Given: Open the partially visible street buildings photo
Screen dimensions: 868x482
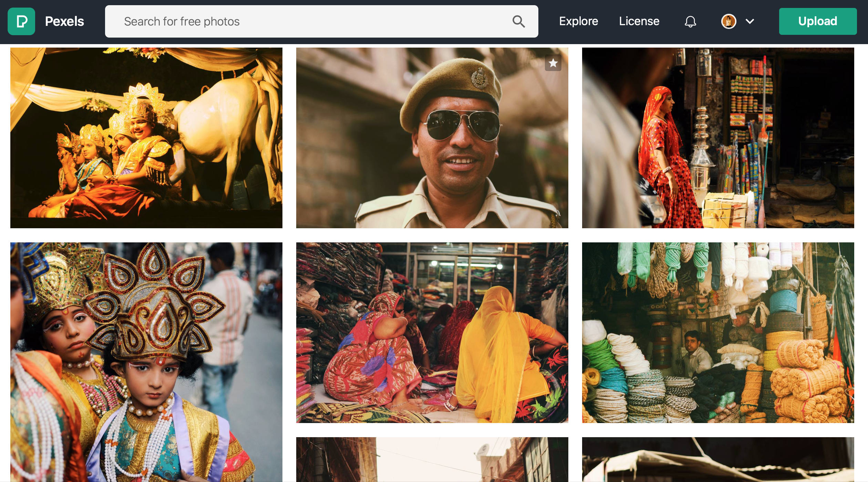Looking at the screenshot, I should tap(432, 459).
